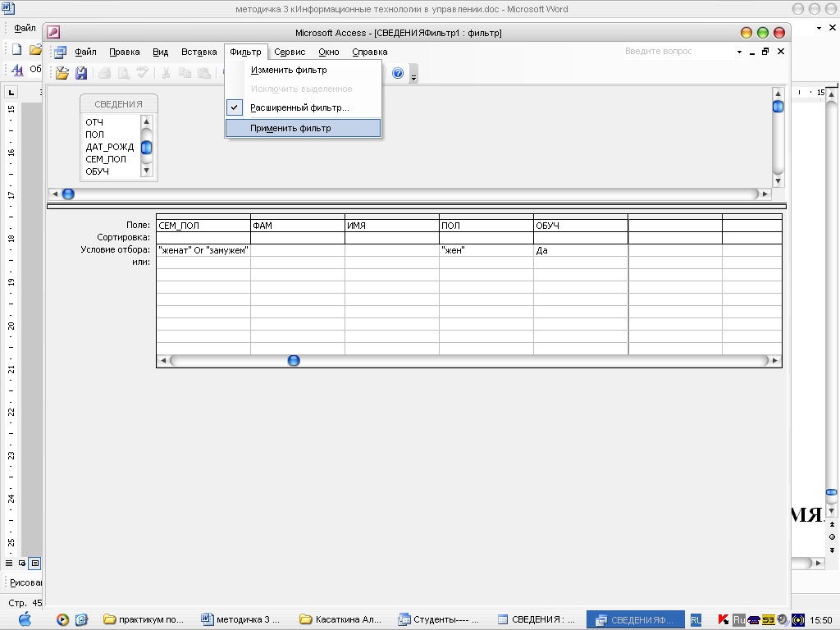Click Word's New Document icon
Image resolution: width=840 pixels, height=630 pixels.
[x=16, y=49]
